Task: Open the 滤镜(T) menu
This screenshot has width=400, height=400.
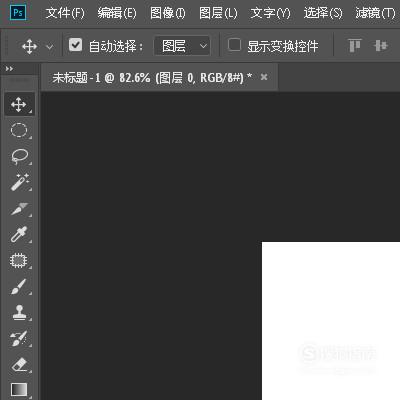Action: (x=375, y=13)
